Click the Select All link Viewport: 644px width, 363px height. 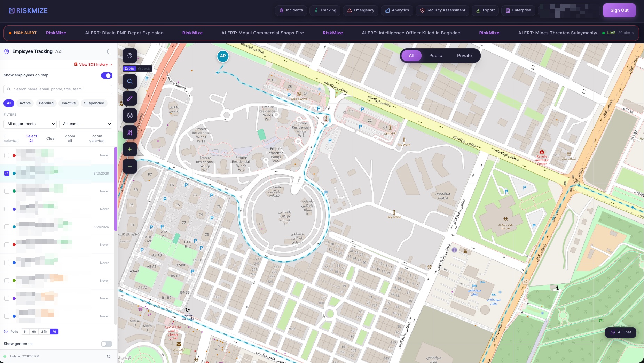31,139
